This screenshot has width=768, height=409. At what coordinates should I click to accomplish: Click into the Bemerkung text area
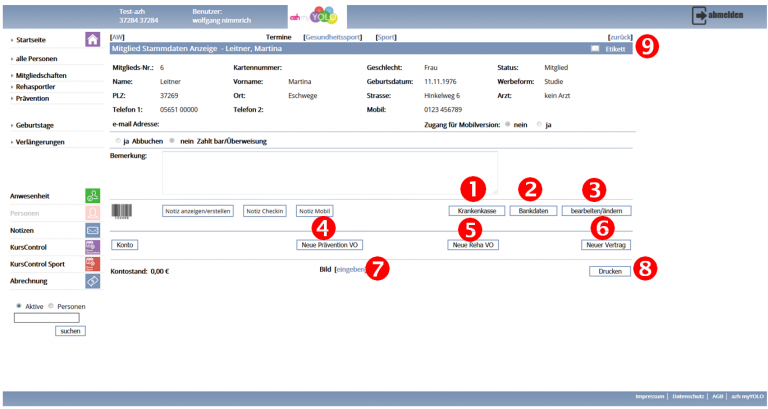(x=330, y=172)
